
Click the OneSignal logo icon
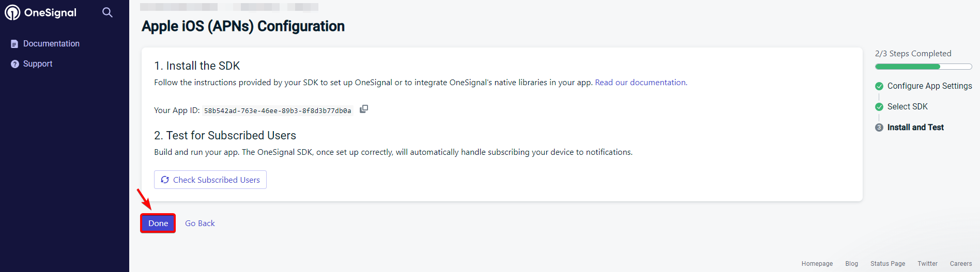click(x=12, y=12)
